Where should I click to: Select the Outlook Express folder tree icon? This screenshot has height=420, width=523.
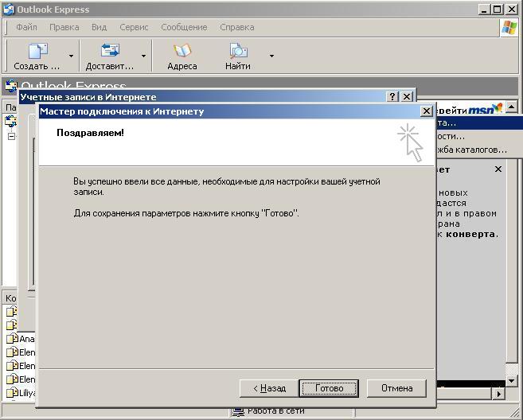pyautogui.click(x=10, y=122)
